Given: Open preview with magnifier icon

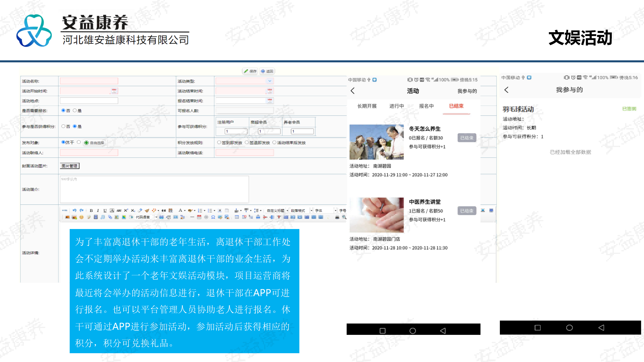Looking at the screenshot, I should pos(344,217).
